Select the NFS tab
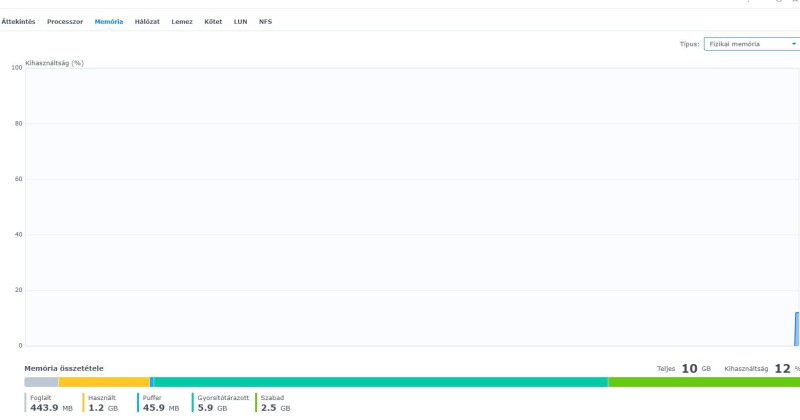The image size is (800, 420). [x=265, y=22]
